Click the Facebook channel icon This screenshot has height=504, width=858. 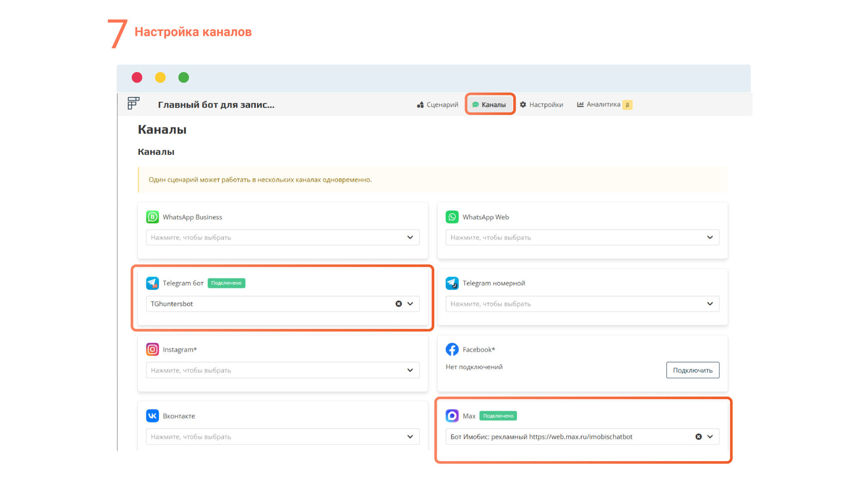point(452,349)
